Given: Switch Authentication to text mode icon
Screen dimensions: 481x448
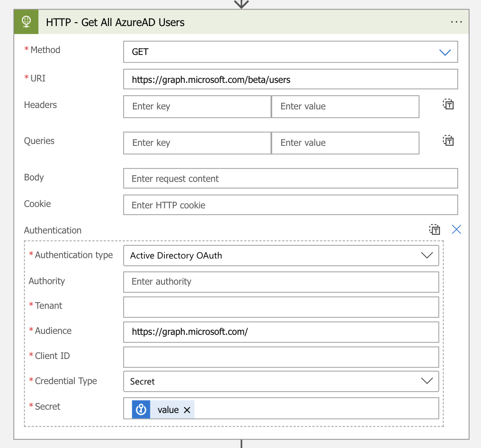Looking at the screenshot, I should point(435,230).
